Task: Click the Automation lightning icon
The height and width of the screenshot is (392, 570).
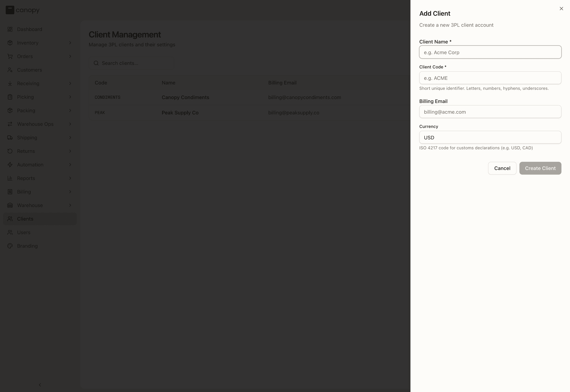Action: tap(10, 165)
